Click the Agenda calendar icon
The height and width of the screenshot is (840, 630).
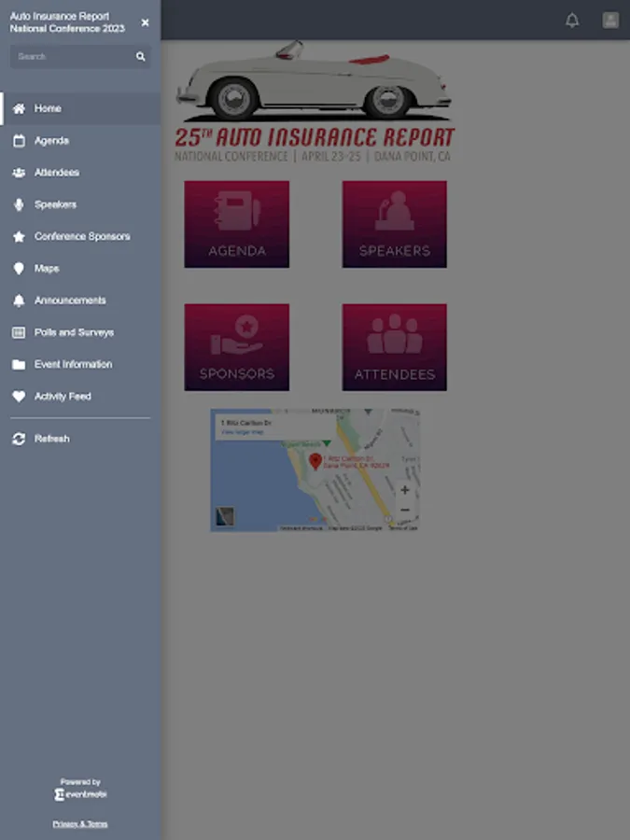click(x=19, y=141)
